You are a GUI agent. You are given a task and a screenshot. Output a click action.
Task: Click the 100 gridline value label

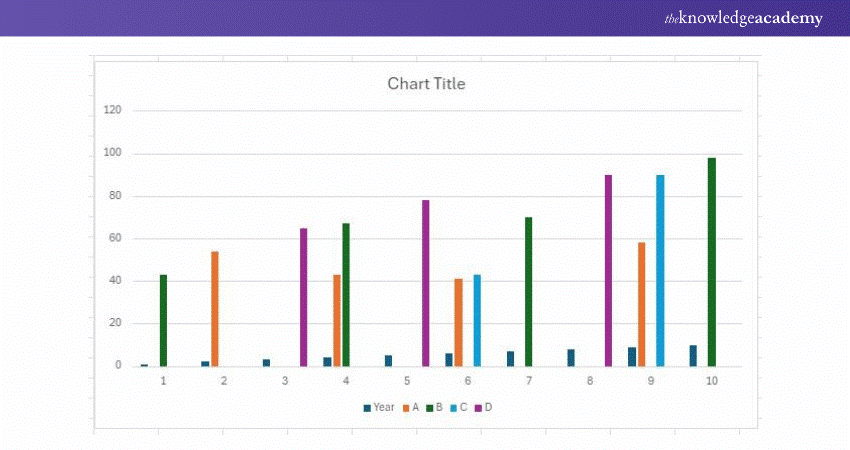click(x=112, y=153)
